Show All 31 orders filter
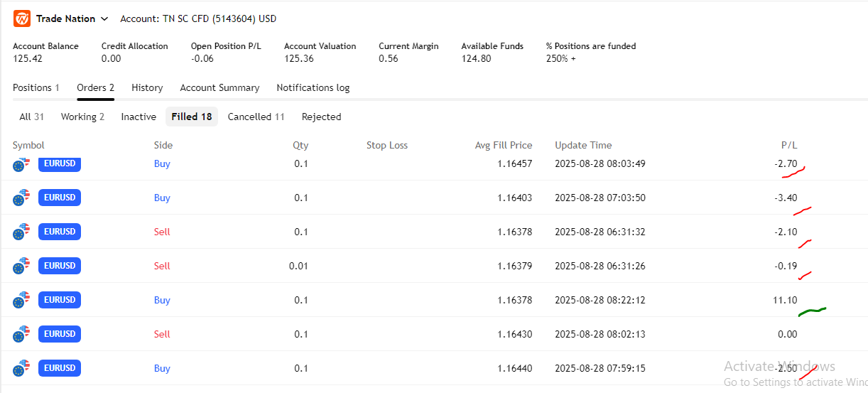The width and height of the screenshot is (868, 393). click(31, 117)
